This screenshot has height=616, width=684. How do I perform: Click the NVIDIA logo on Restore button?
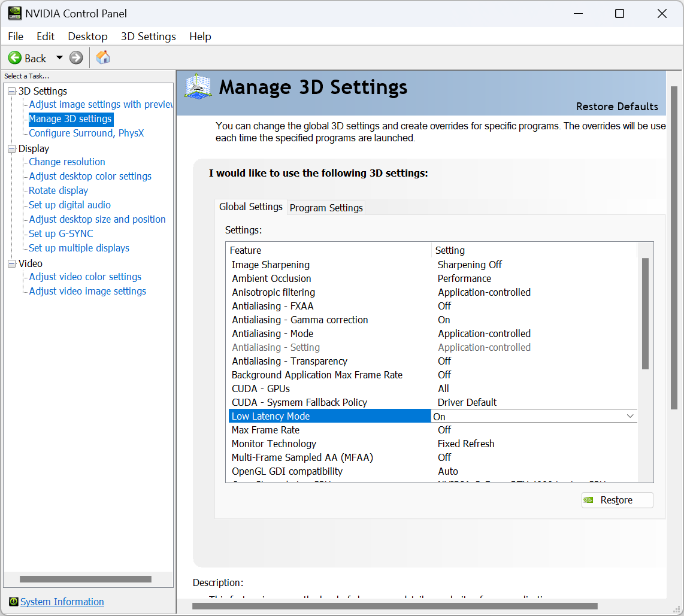(x=589, y=500)
